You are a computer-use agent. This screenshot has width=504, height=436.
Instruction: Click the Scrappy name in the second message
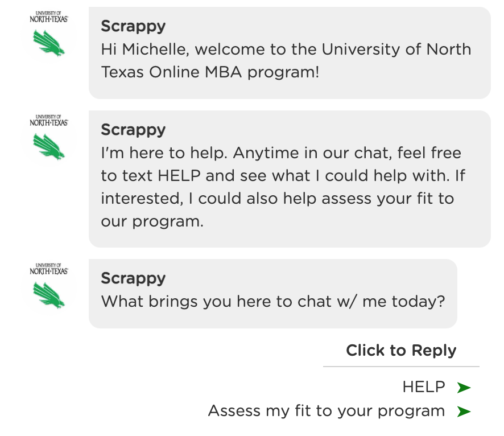(x=133, y=130)
